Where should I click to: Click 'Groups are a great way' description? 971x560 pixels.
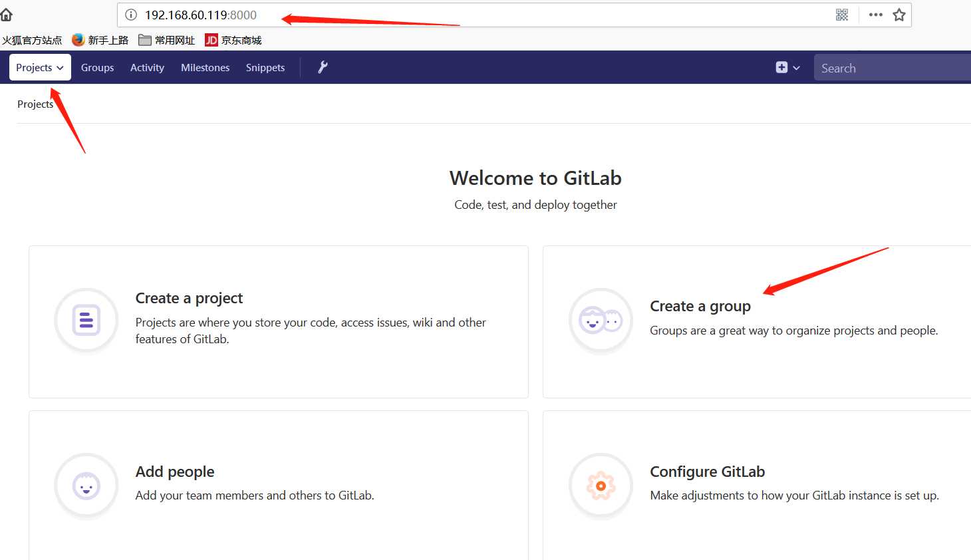point(794,331)
